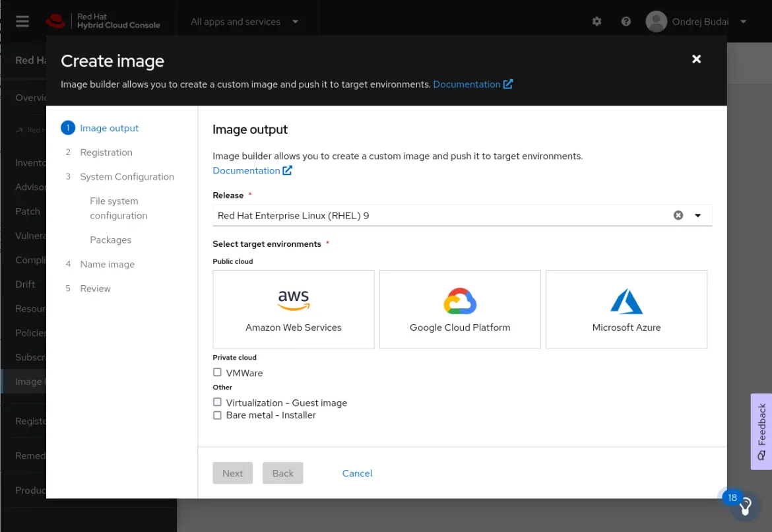Go to the System Configuration step
Screen dimensions: 772x532
127,176
